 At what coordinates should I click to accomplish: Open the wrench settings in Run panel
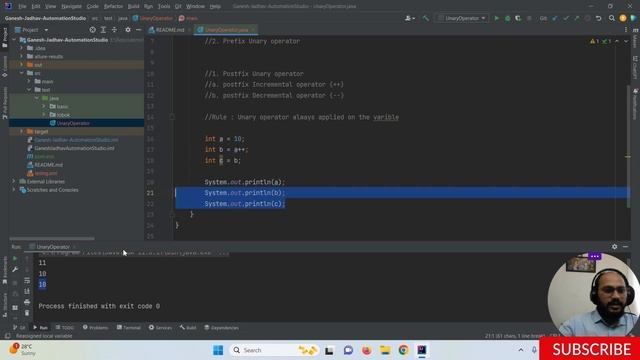click(x=15, y=269)
